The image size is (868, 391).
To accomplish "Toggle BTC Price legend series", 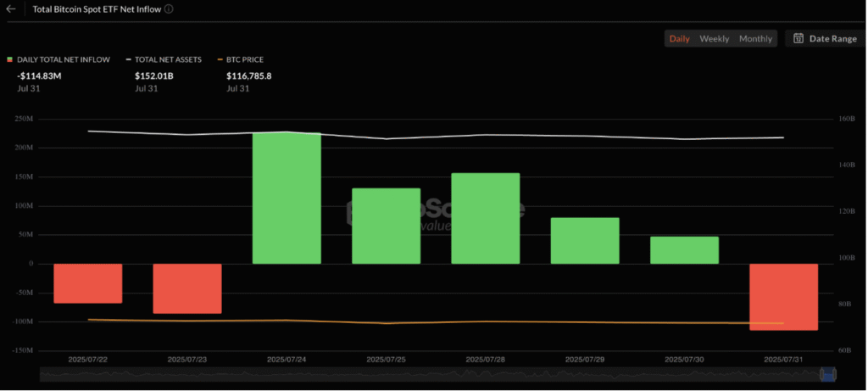I will point(241,59).
